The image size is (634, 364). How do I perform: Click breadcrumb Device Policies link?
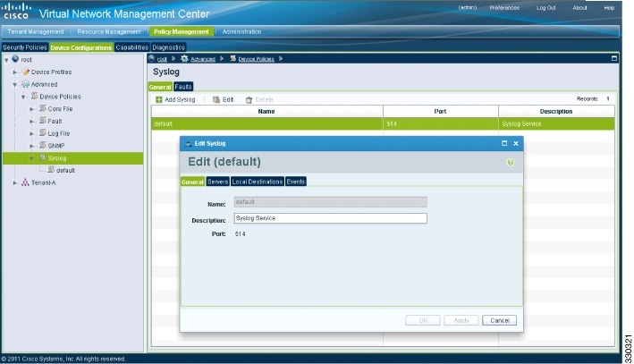click(x=256, y=59)
